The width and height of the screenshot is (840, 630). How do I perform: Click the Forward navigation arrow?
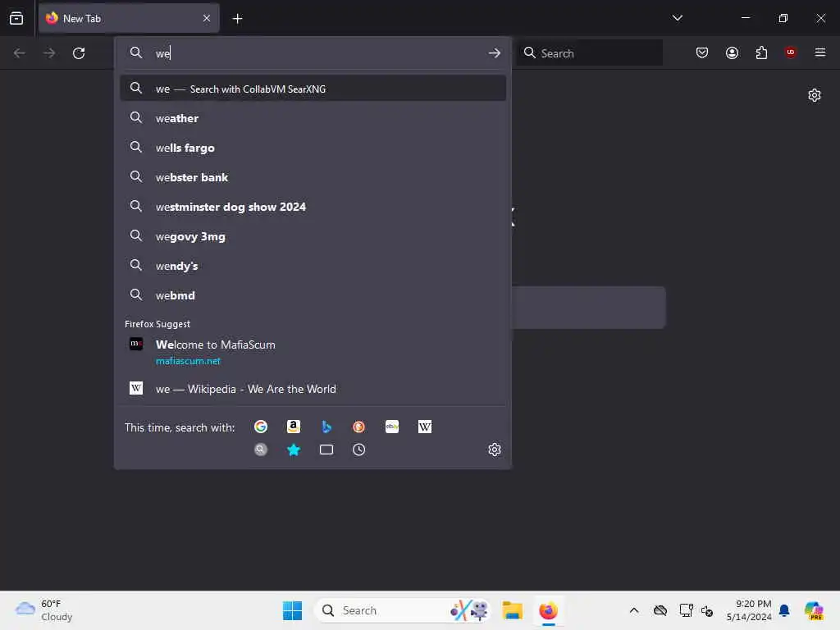click(48, 53)
